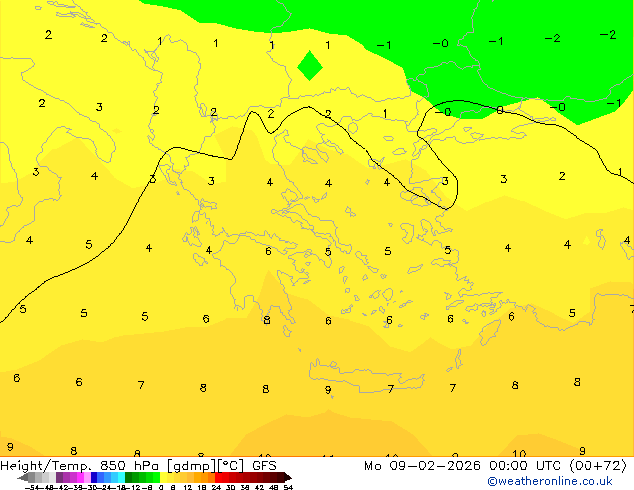Click the dark maroon right arrow of the color scale
Screen dimensions: 634x490
click(288, 478)
